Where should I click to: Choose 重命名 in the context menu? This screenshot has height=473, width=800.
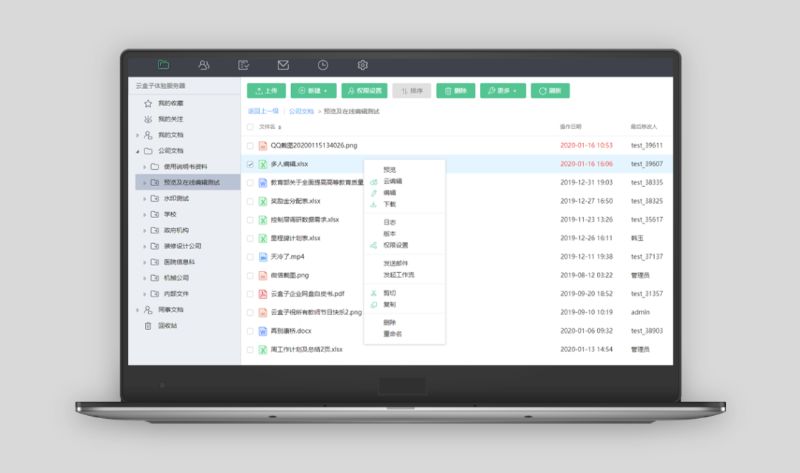point(392,334)
